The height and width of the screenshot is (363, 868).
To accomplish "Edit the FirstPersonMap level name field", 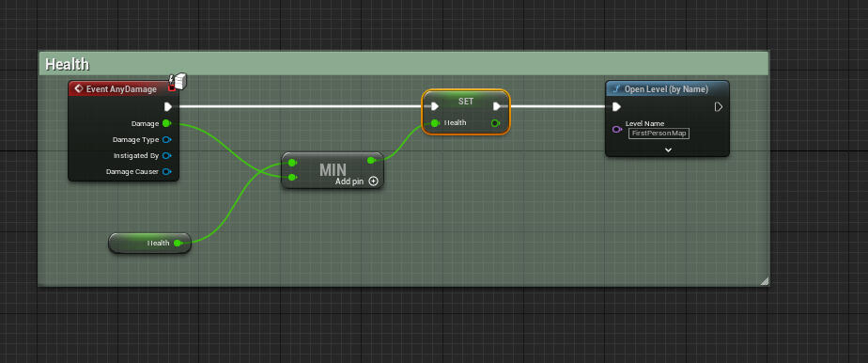I will click(659, 134).
